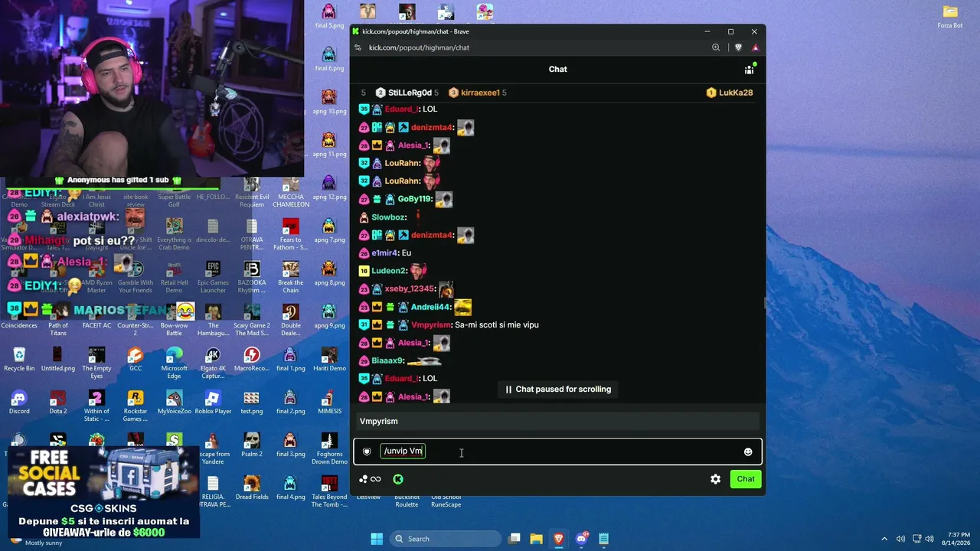The height and width of the screenshot is (551, 980).
Task: Click the Free Social Cases CSGOSkins banner
Action: point(103,491)
